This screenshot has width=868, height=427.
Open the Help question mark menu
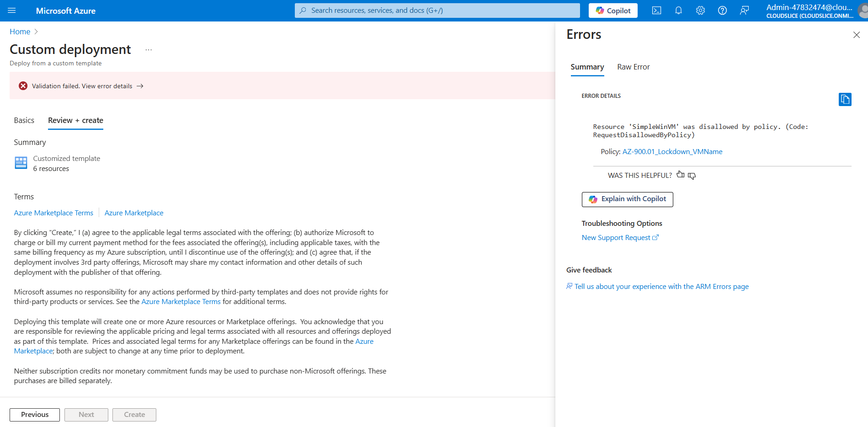722,11
